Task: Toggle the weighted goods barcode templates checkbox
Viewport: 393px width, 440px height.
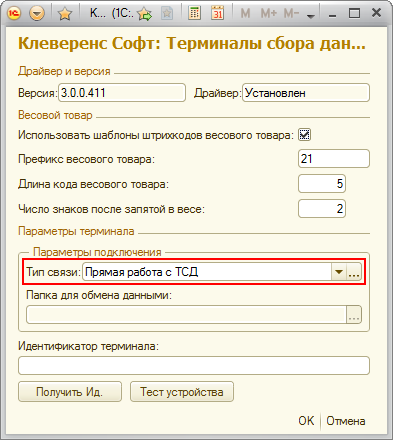Action: 304,135
